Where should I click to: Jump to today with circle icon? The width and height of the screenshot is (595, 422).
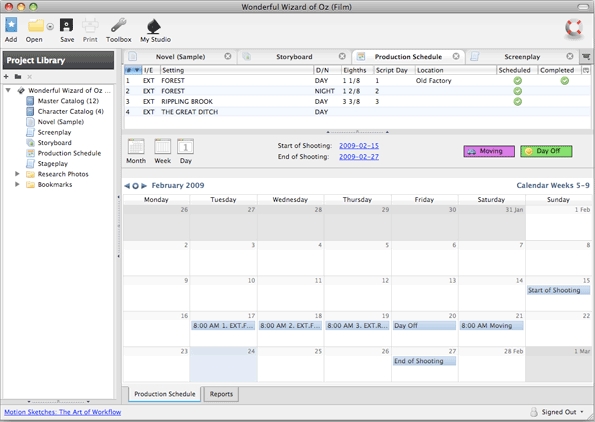135,186
